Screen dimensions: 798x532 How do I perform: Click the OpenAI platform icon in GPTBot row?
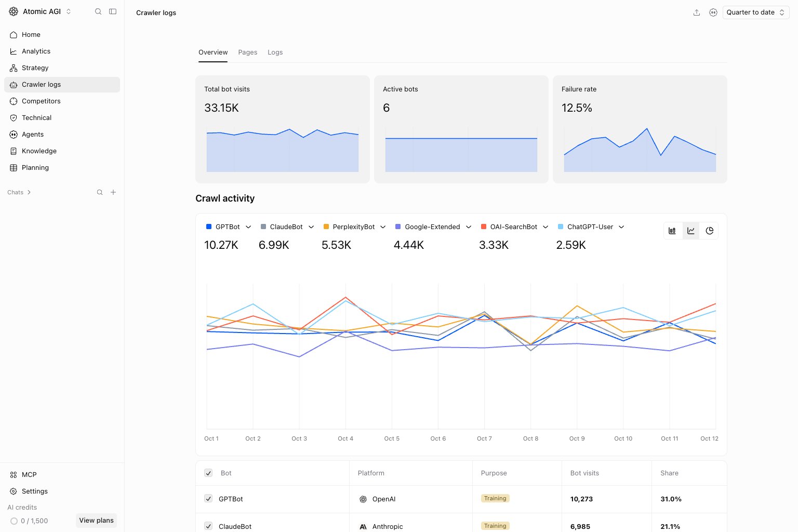(363, 499)
